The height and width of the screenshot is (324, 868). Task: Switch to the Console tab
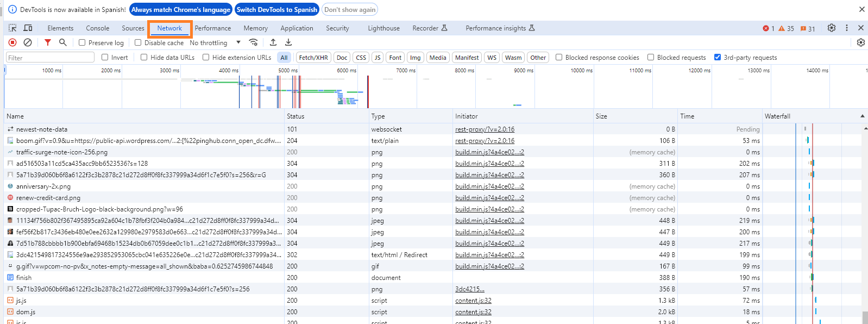97,28
